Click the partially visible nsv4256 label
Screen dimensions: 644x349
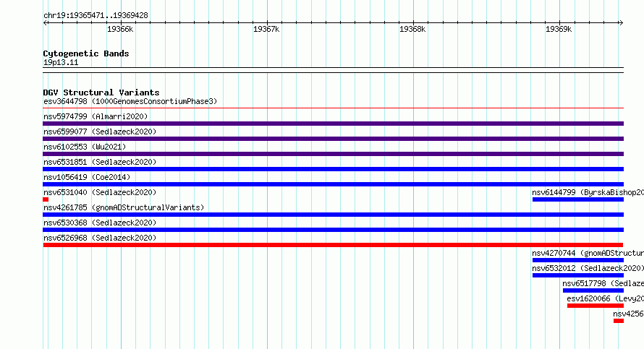pyautogui.click(x=628, y=314)
